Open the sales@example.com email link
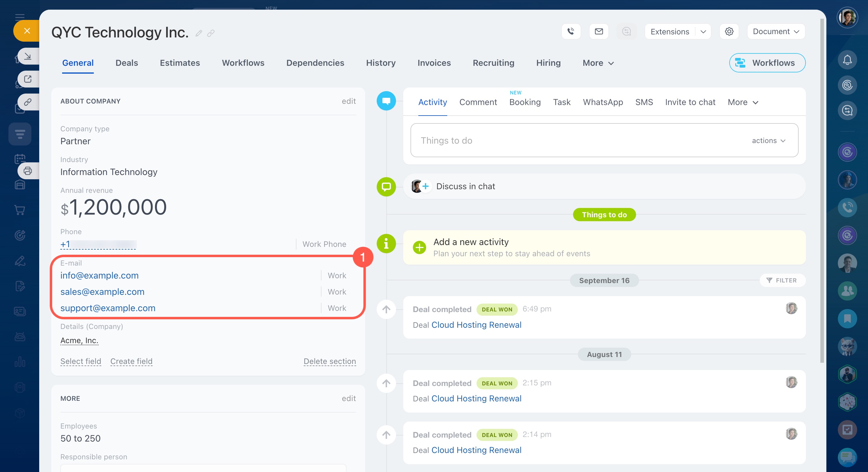 (103, 292)
